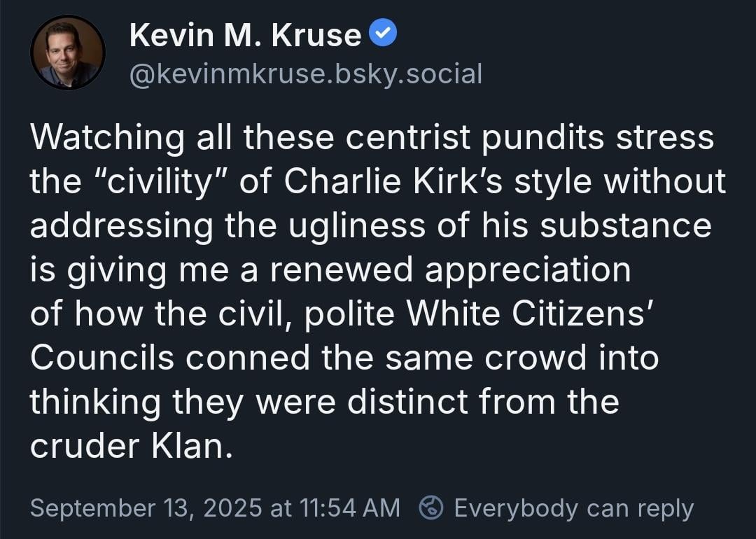This screenshot has width=756, height=539.
Task: Click the word Councils in the post
Action: click(x=102, y=358)
